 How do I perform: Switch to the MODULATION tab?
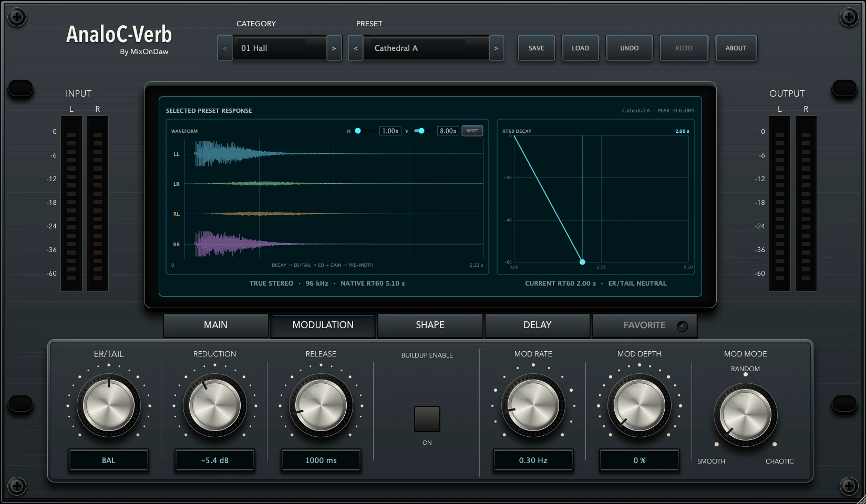pos(323,325)
